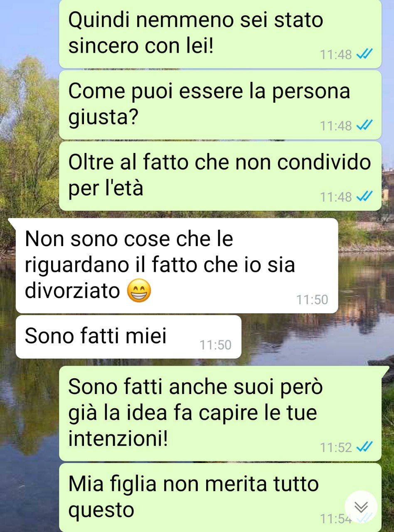
Task: Tap the 11:50 timestamp on 'Sono fatti miei'
Action: (x=215, y=345)
